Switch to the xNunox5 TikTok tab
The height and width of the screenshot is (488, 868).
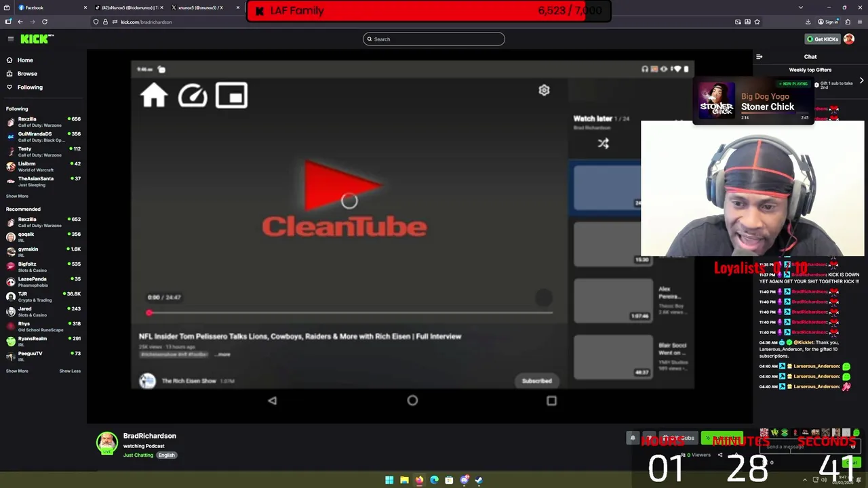point(127,7)
